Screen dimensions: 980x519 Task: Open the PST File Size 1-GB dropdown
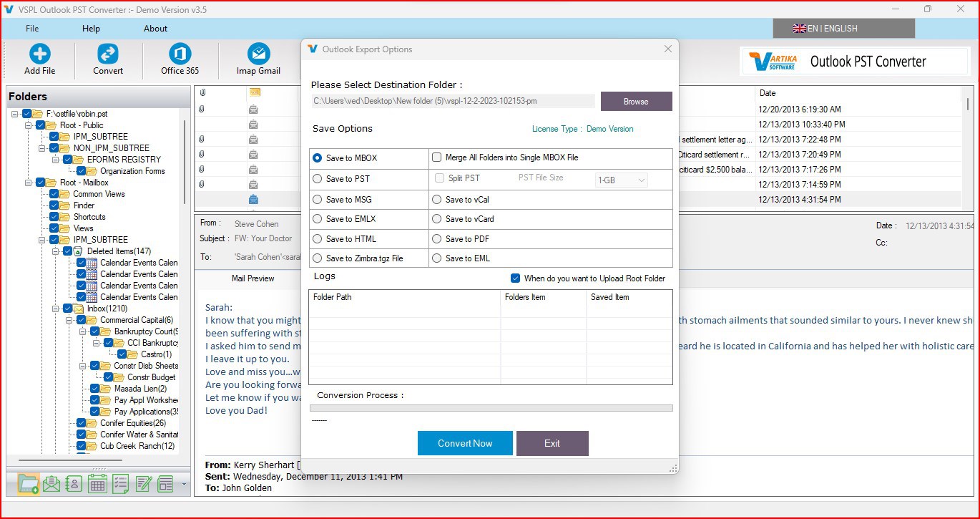pos(621,180)
